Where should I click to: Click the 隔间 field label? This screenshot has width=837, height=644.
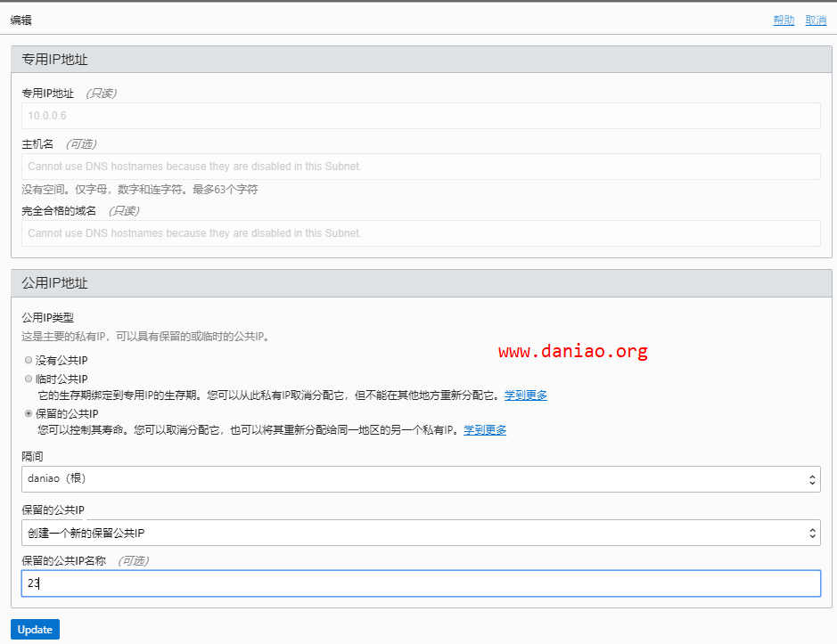32,457
